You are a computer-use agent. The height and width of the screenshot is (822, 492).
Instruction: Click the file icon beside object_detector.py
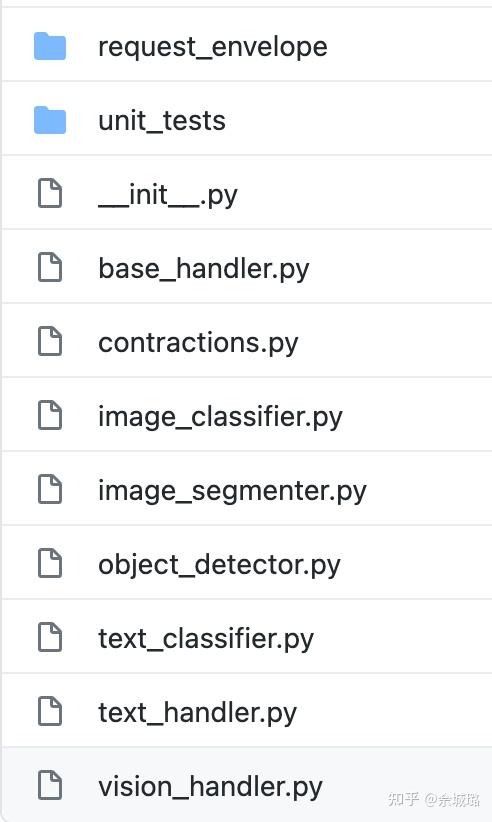click(50, 564)
